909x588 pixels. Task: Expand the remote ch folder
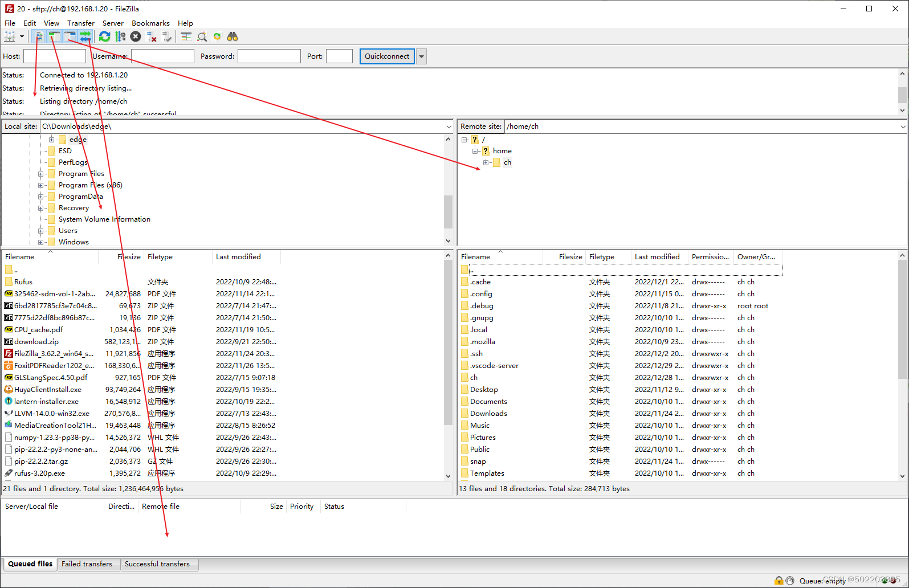486,162
